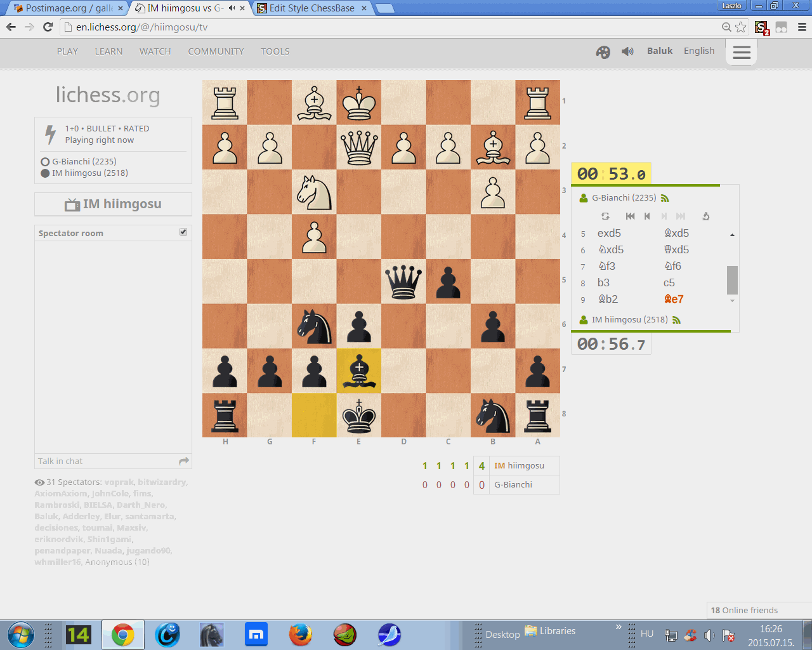Viewport: 812px width, 650px height.
Task: Click the browser back arrow
Action: pyautogui.click(x=11, y=27)
